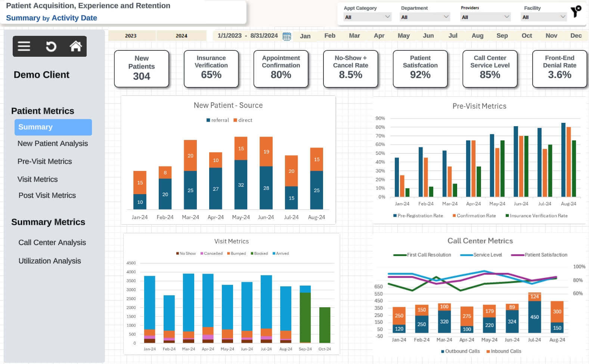Viewport: 589px width, 364px height.
Task: Select the Summary menu item
Action: tap(53, 127)
